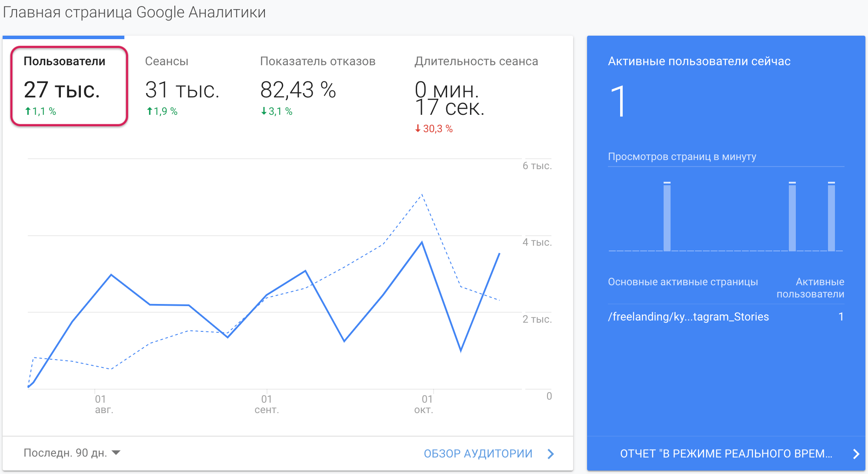
Task: Click the chevron arrow in the real-time report footer
Action: (x=856, y=454)
